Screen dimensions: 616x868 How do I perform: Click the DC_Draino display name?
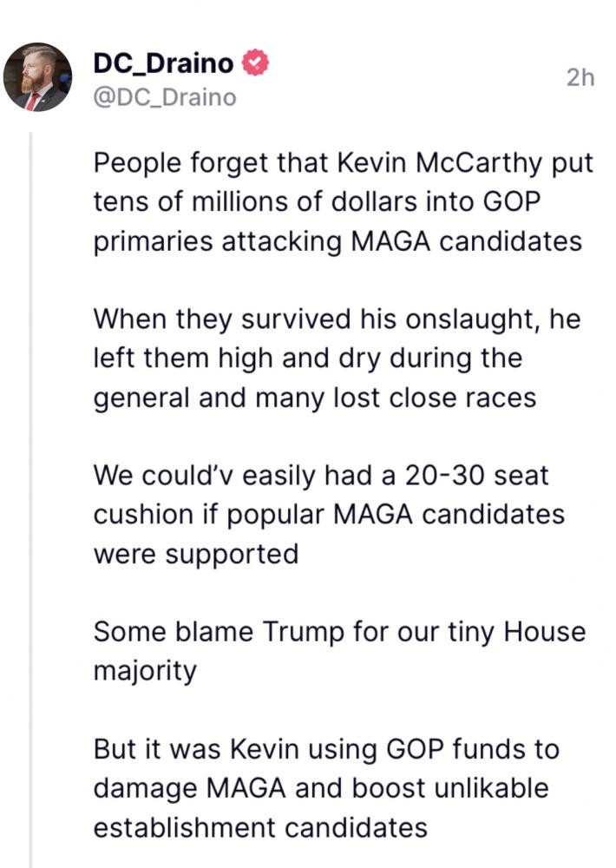tap(164, 63)
